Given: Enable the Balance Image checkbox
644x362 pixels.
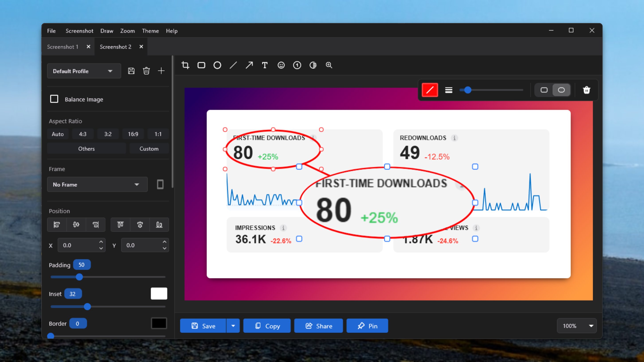Looking at the screenshot, I should (54, 99).
